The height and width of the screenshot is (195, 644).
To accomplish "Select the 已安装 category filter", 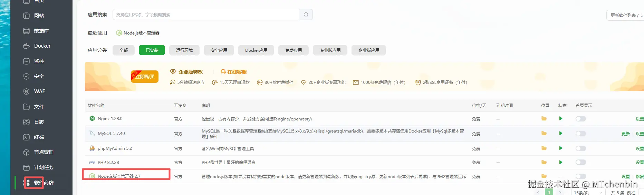I will point(152,50).
